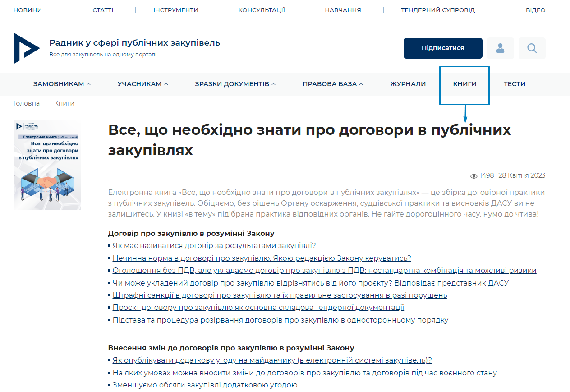Open НАВЧАННЯ in top bar
This screenshot has height=392, width=570.
point(343,10)
